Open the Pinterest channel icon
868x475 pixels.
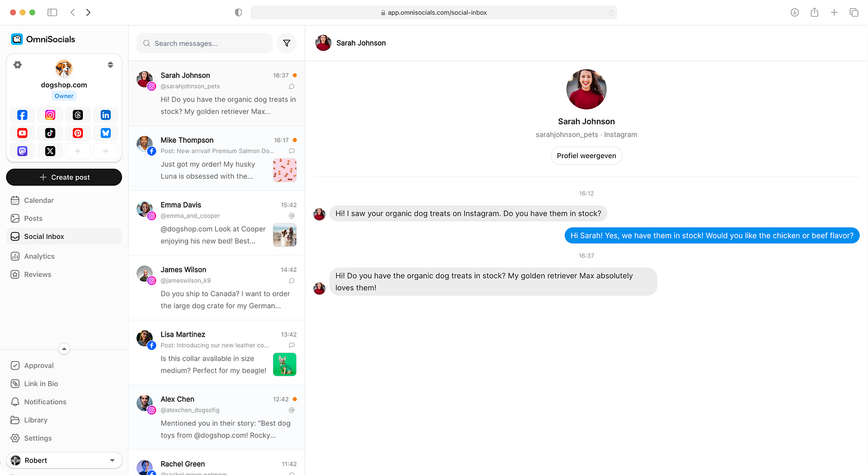point(78,133)
